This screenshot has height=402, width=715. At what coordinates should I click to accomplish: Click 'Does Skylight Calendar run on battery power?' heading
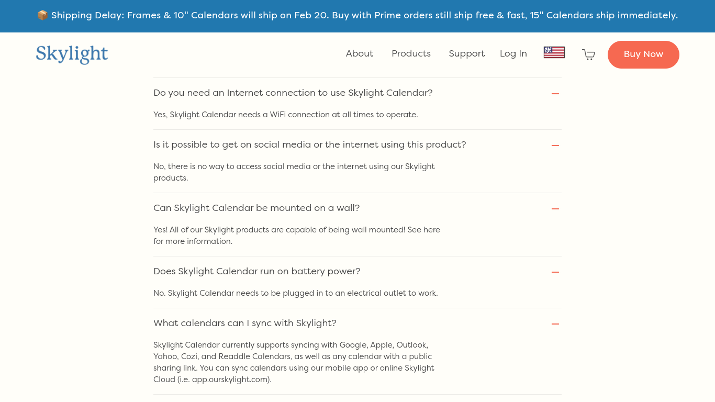257,271
